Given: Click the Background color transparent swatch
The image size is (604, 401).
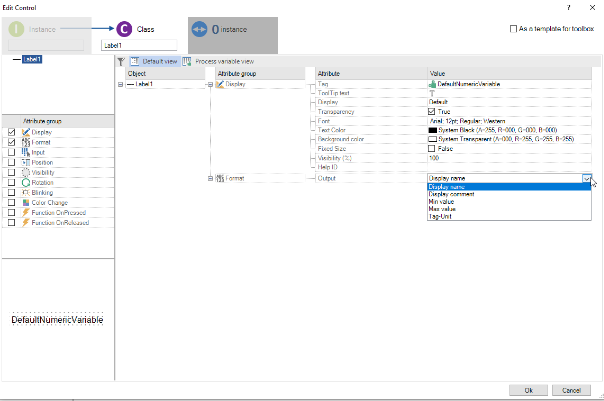Looking at the screenshot, I should click(x=433, y=139).
